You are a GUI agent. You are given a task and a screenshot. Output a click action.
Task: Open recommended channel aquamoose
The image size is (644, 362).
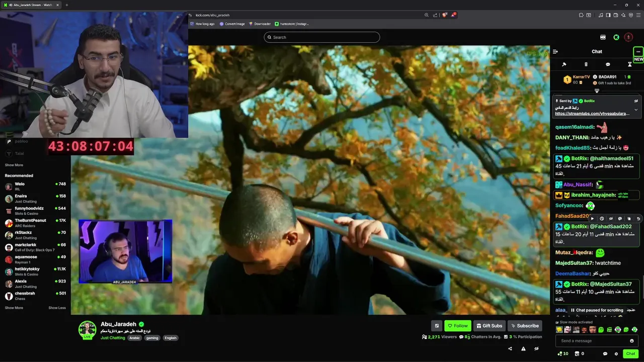click(x=35, y=259)
